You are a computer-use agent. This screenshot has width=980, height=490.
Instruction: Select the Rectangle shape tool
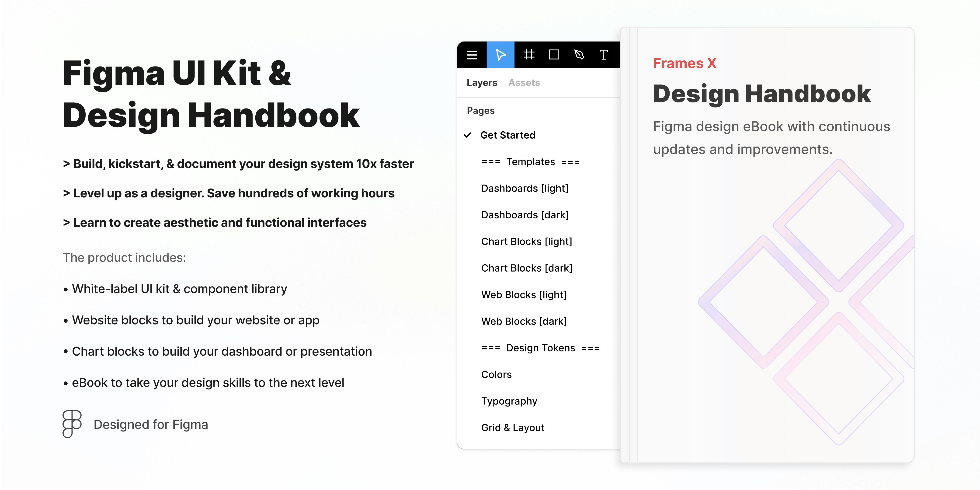point(554,55)
